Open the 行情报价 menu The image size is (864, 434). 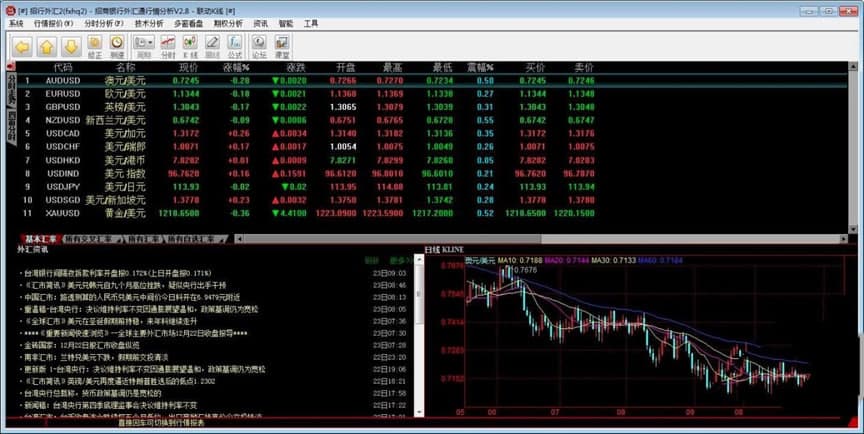53,24
